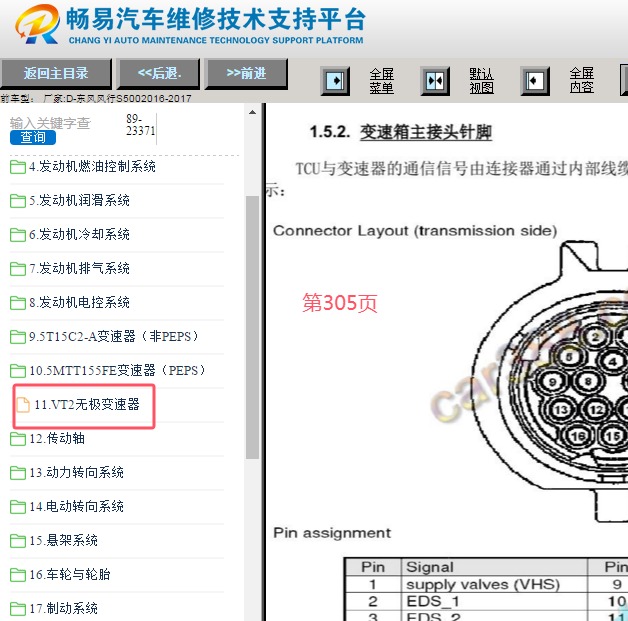Click document icon beside 11.VT2无极变速器
Viewport: 628px width, 621px height.
coord(23,405)
